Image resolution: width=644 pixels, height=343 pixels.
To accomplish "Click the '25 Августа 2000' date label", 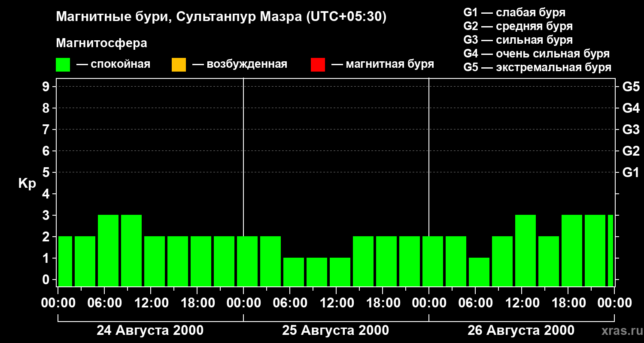I will [x=336, y=331].
